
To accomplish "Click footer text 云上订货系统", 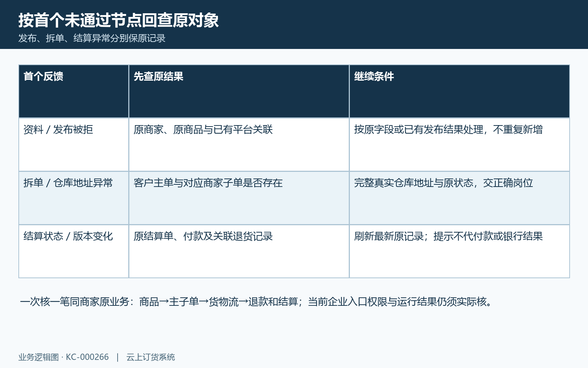I will coord(151,357).
